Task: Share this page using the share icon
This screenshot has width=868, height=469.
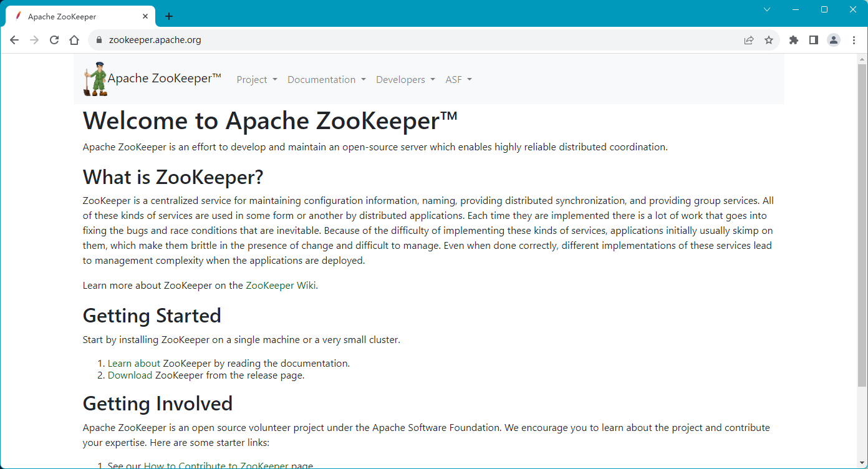Action: pyautogui.click(x=749, y=40)
